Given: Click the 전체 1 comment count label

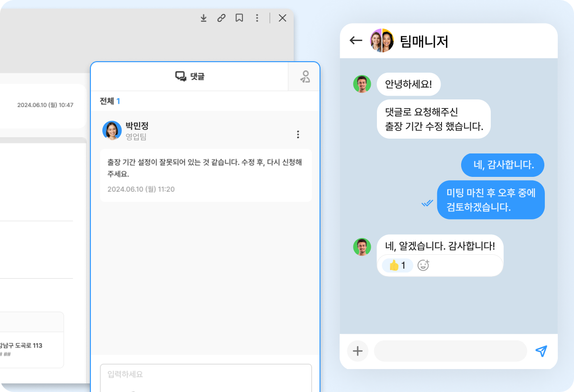Looking at the screenshot, I should (x=110, y=101).
